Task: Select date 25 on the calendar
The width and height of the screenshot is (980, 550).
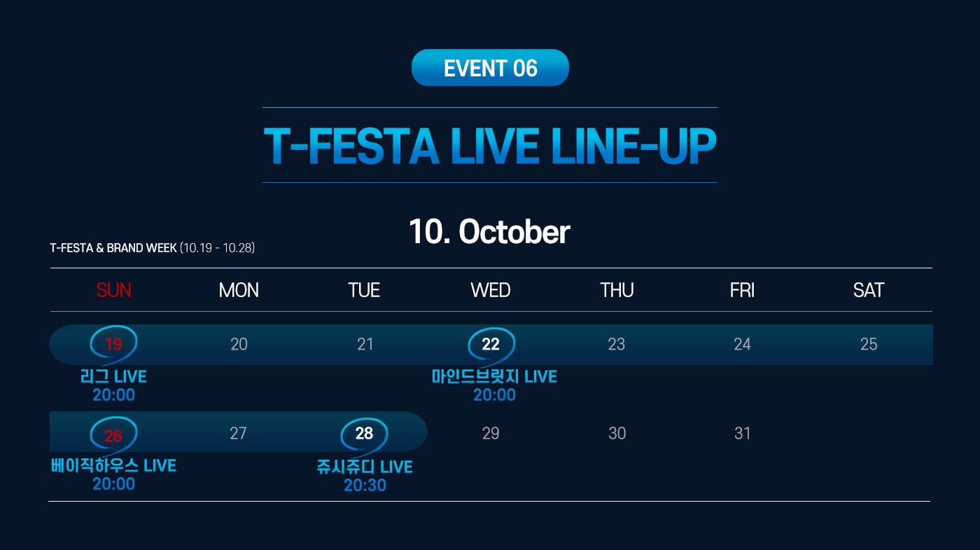Action: pos(868,344)
